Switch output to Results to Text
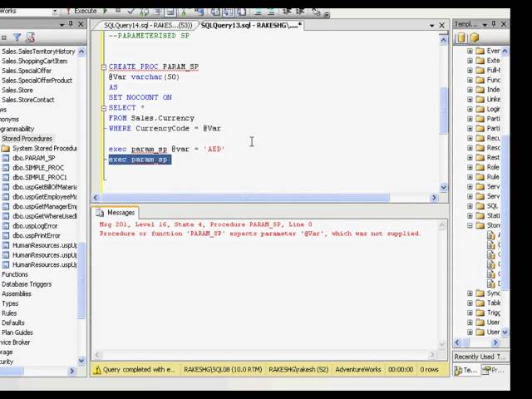This screenshot has width=532, height=399. click(x=215, y=12)
